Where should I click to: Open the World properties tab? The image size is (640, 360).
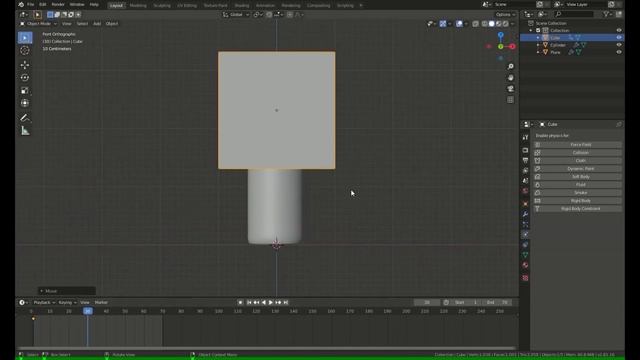coord(525,191)
